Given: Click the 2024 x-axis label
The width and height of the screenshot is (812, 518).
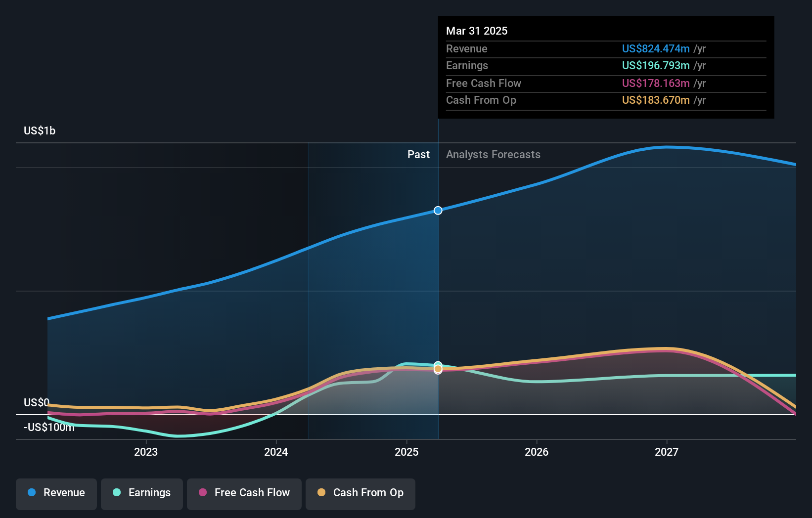Looking at the screenshot, I should click(x=276, y=452).
